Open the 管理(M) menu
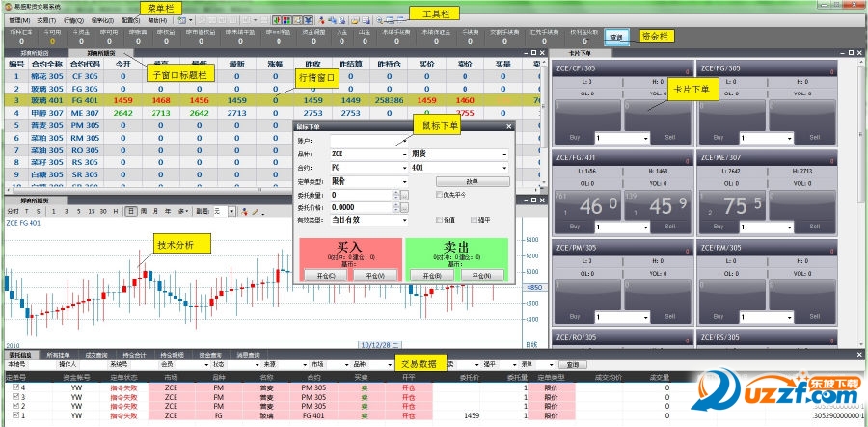Screen dimensions: 868x427 (19, 20)
